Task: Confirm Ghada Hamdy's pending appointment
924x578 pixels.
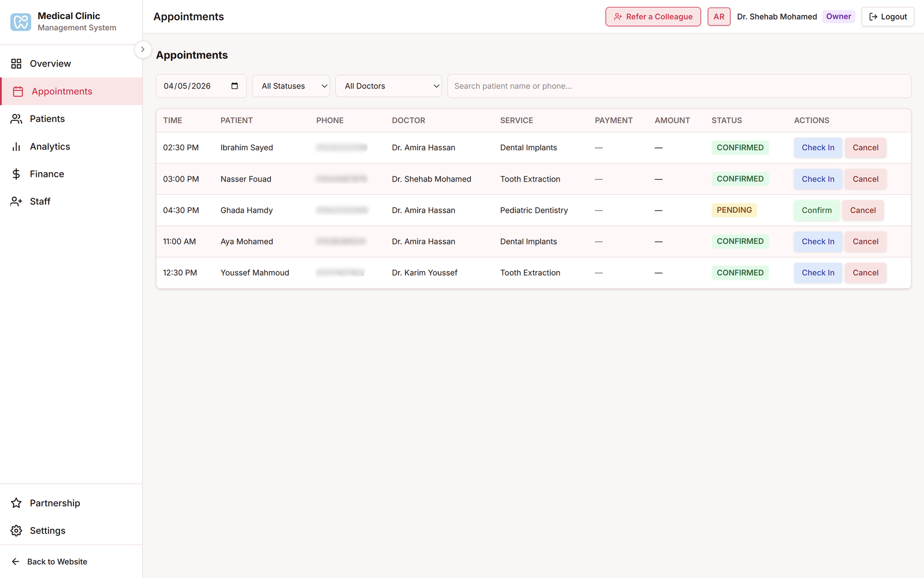Action: (x=816, y=210)
